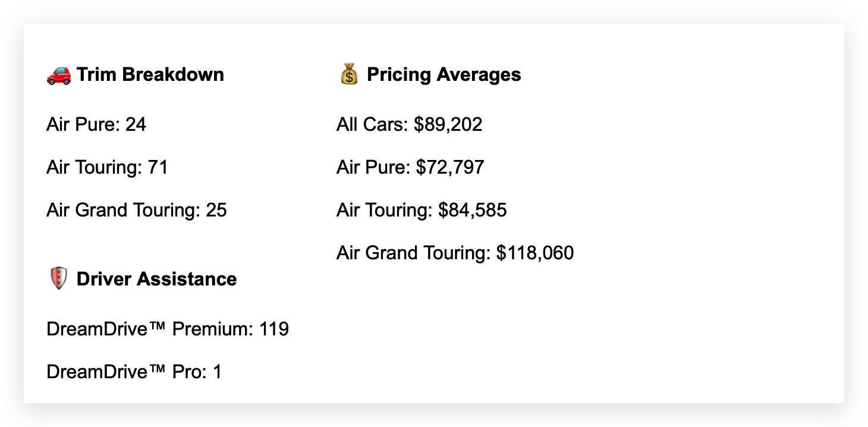Click the Air Touring: 71 count line
This screenshot has width=868, height=427.
click(x=108, y=168)
